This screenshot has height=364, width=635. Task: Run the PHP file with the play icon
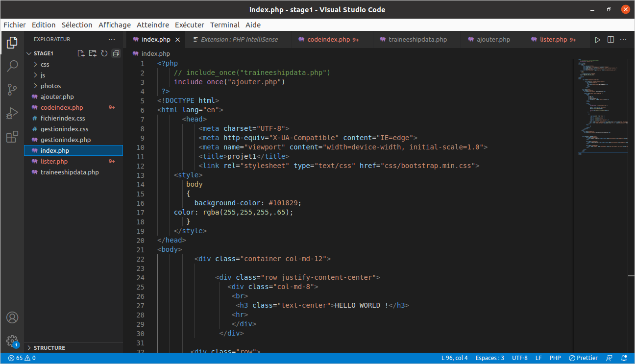(597, 40)
